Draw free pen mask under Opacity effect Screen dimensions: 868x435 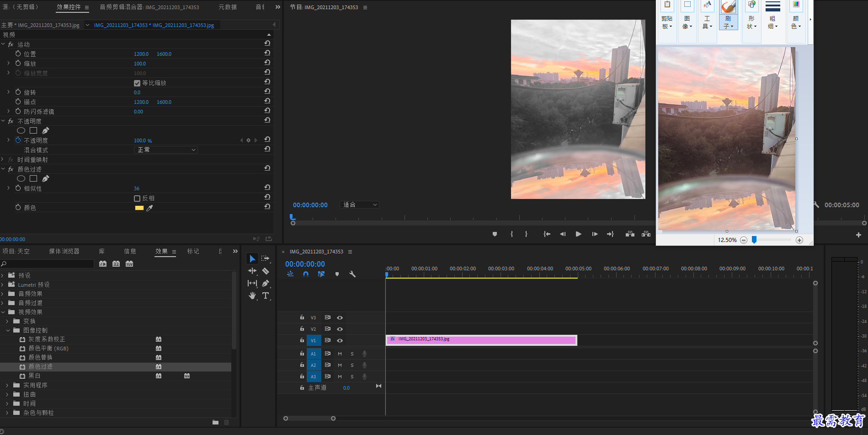pos(46,130)
